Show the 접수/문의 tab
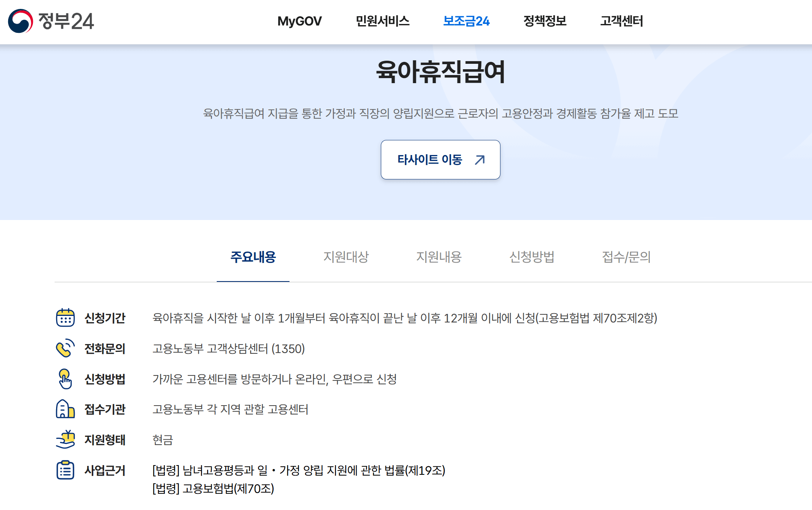 pos(626,257)
